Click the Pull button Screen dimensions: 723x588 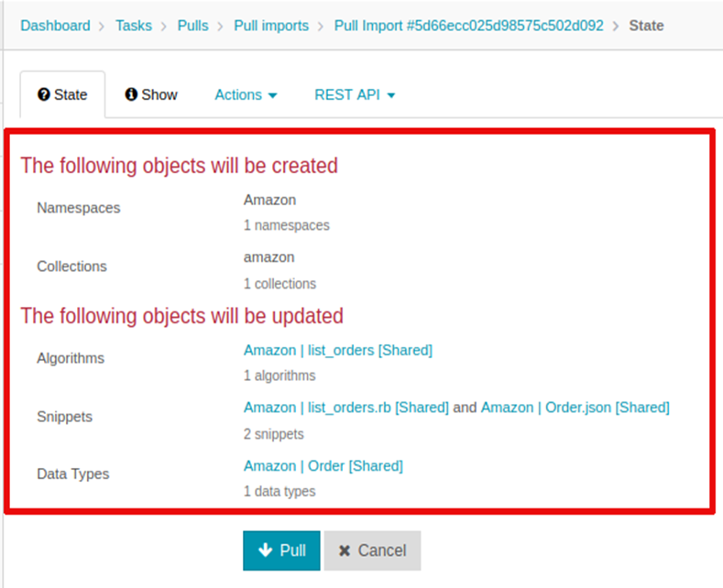coord(281,550)
